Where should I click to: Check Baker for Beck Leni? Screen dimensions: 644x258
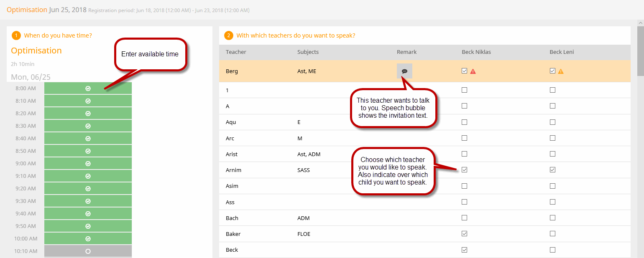pos(552,234)
